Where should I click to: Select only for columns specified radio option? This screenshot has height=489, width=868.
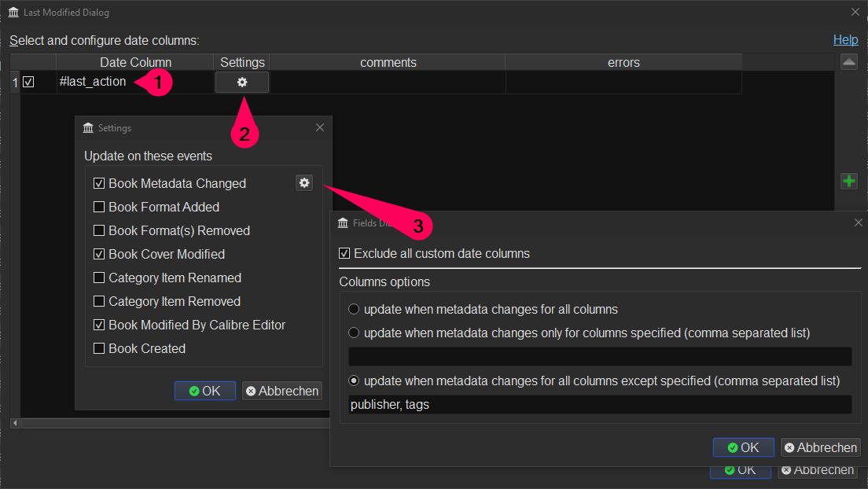[x=354, y=333]
